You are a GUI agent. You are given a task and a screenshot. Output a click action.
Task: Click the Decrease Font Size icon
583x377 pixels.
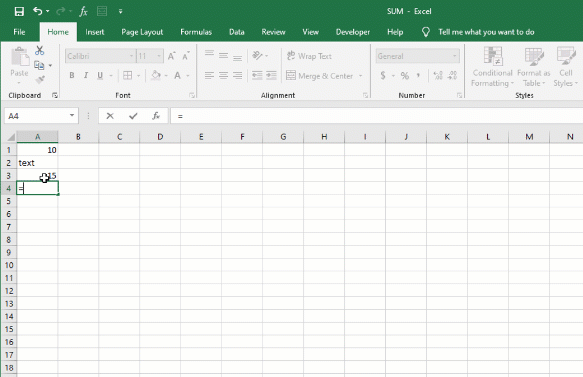(x=186, y=56)
